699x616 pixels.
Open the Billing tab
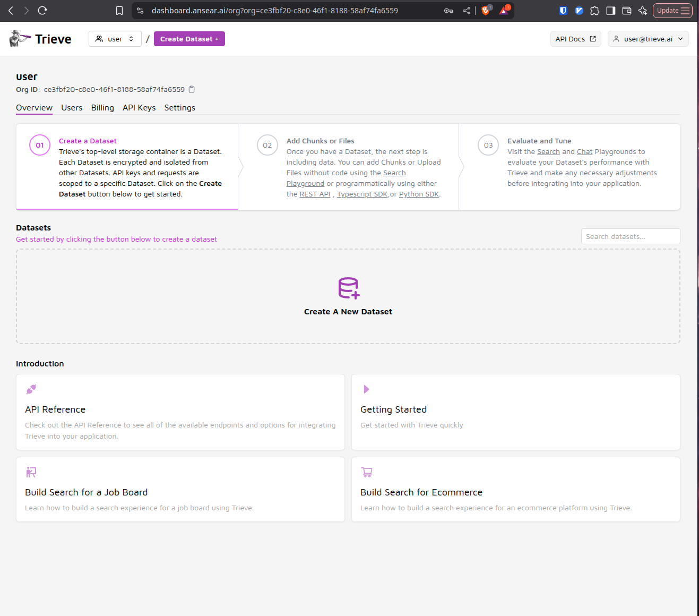[102, 108]
